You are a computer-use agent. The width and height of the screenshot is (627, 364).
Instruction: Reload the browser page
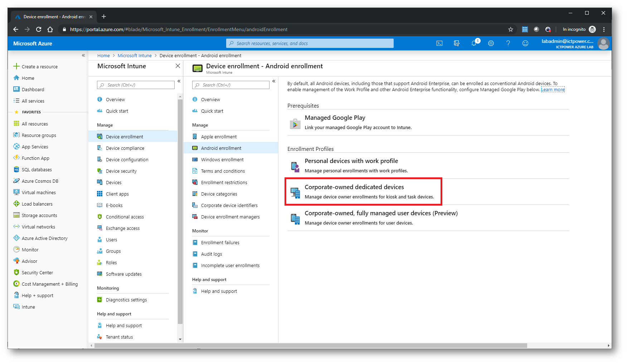39,29
